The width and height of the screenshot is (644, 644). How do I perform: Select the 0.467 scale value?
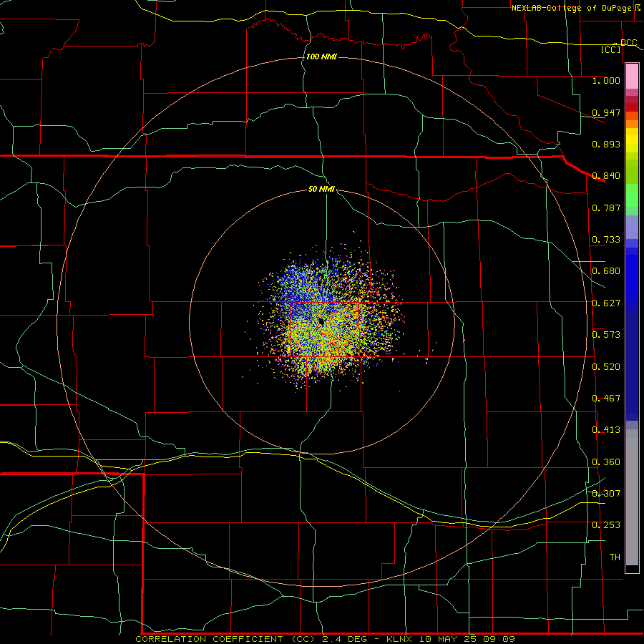tap(606, 399)
